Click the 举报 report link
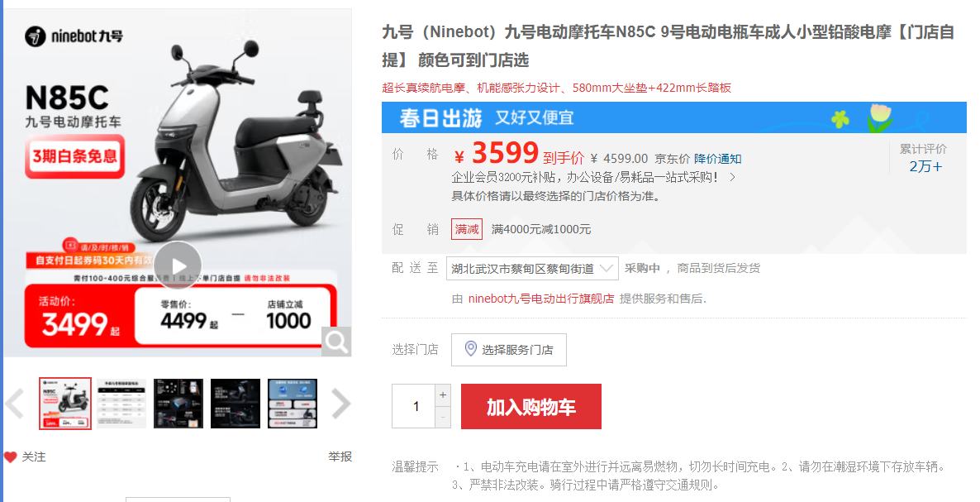 click(340, 457)
